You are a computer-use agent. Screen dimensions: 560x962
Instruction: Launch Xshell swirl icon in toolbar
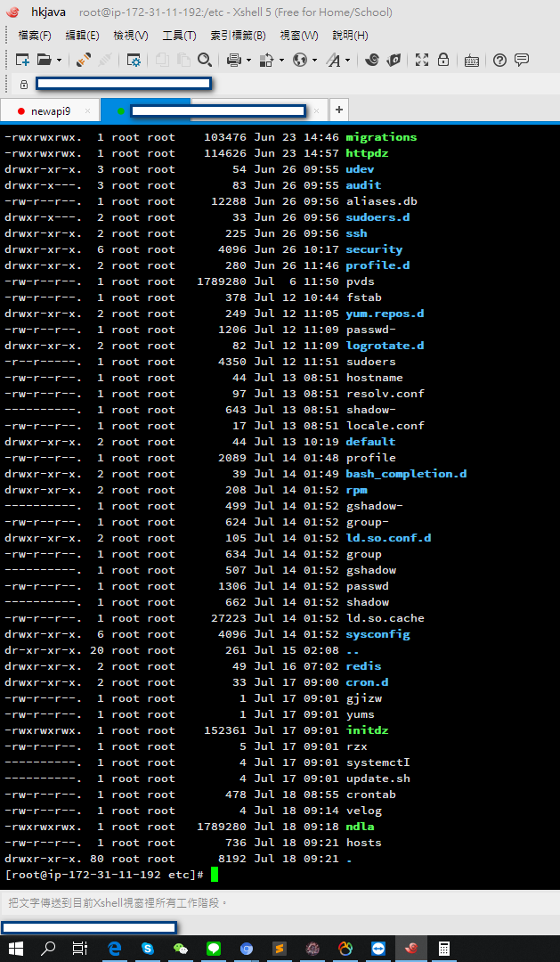(x=371, y=60)
